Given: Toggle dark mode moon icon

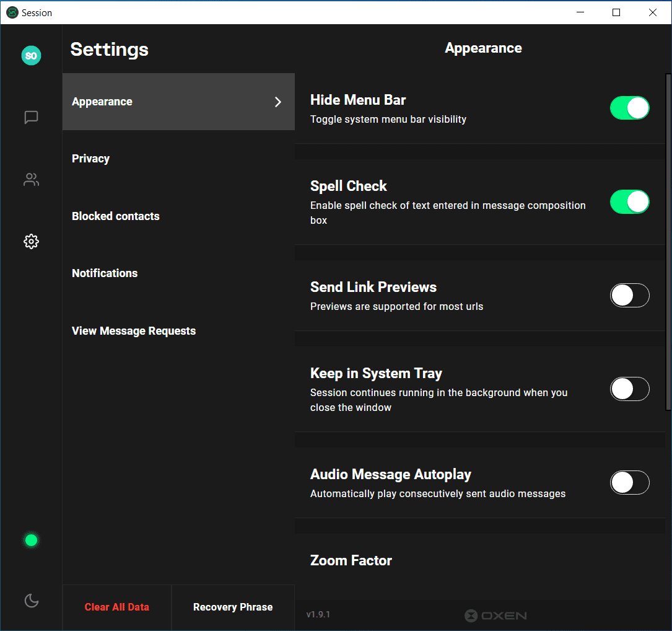Looking at the screenshot, I should click(x=31, y=600).
